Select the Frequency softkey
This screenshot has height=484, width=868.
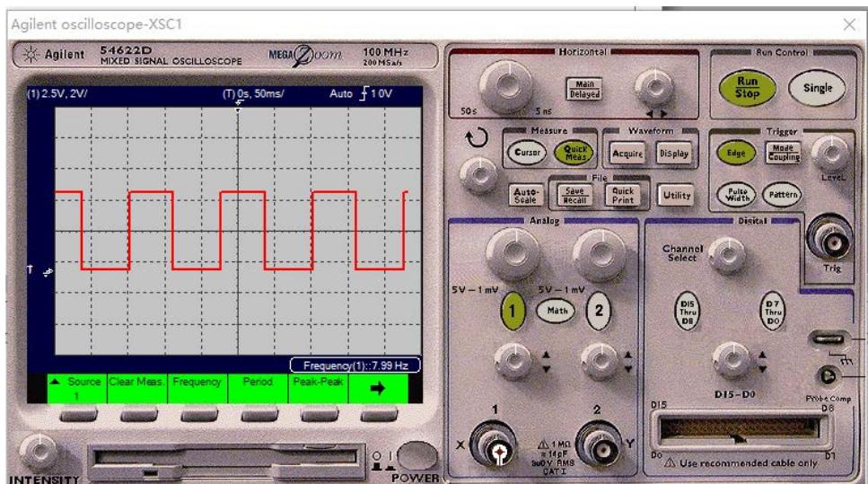197,387
